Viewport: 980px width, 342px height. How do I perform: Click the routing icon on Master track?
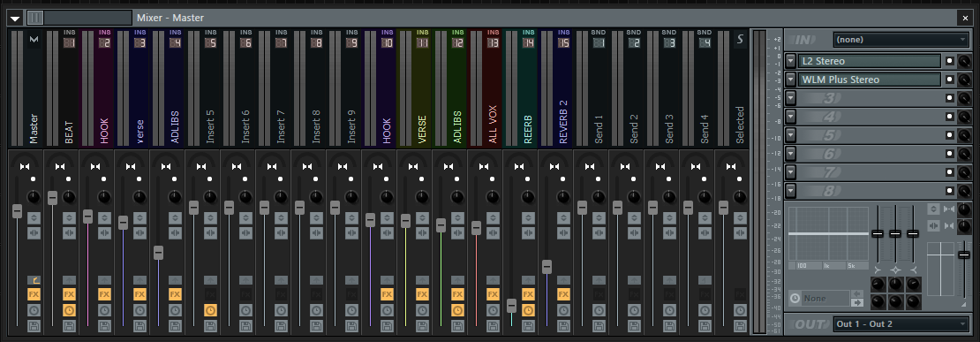[x=34, y=279]
